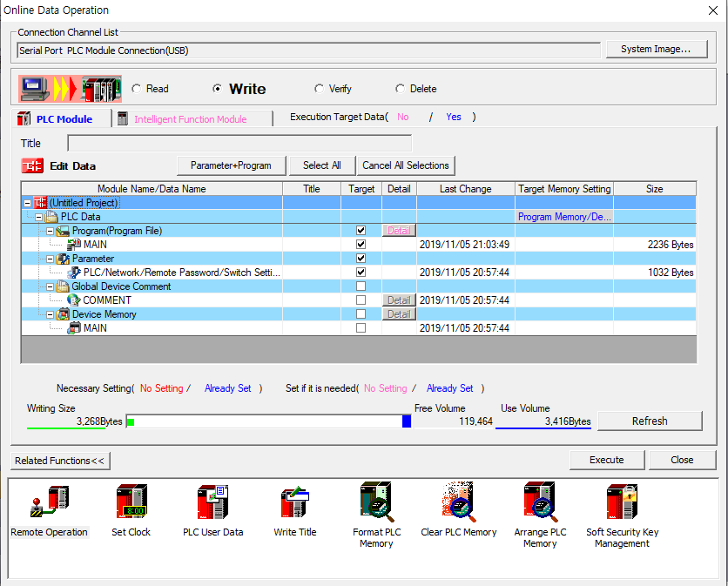The height and width of the screenshot is (586, 728).
Task: Uncheck the Program(Program File) target checkbox
Action: click(x=361, y=231)
